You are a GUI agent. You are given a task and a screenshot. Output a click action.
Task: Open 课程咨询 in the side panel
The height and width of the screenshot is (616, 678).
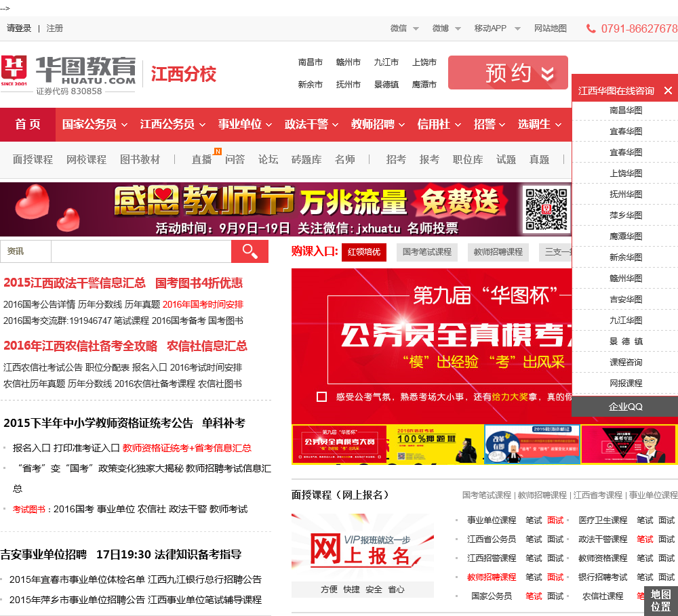(626, 363)
